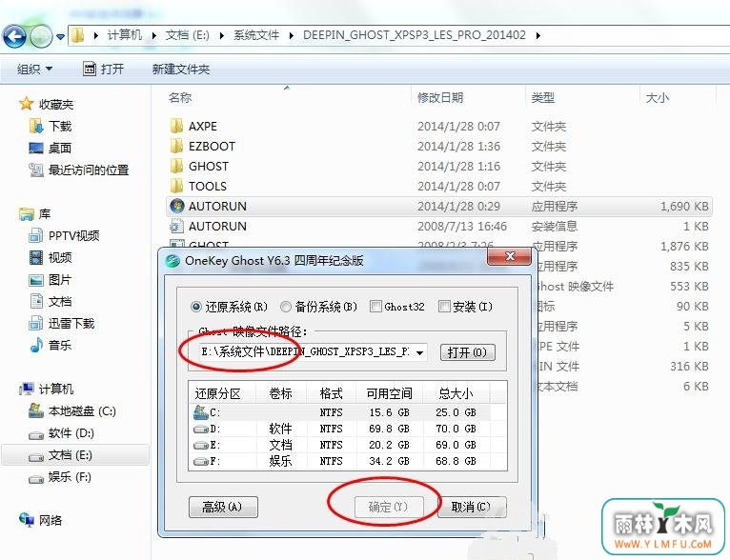Click the 取消(C) button
The image size is (730, 560).
[x=471, y=507]
